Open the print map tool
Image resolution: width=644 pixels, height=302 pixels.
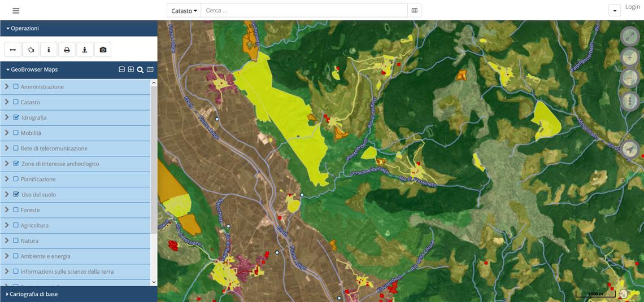67,50
